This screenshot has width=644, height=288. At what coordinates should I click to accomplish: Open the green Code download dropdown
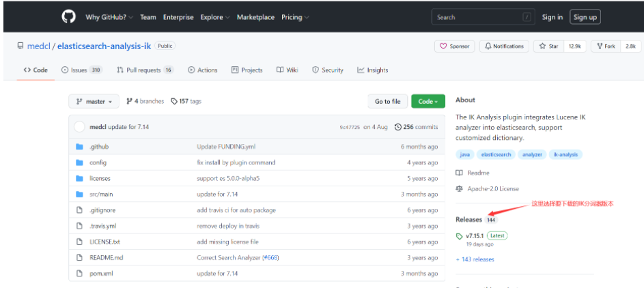[428, 101]
